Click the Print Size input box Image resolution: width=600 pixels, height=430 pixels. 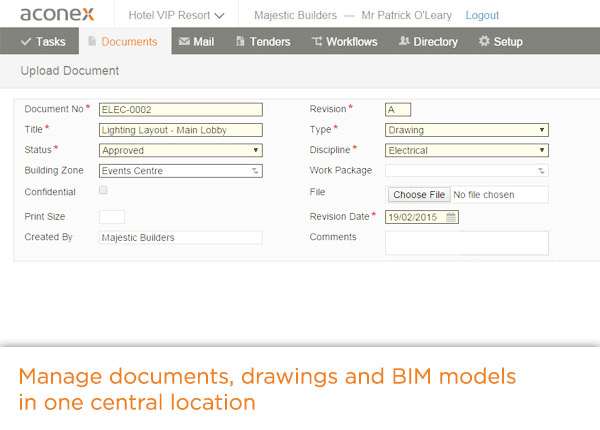[x=112, y=216]
